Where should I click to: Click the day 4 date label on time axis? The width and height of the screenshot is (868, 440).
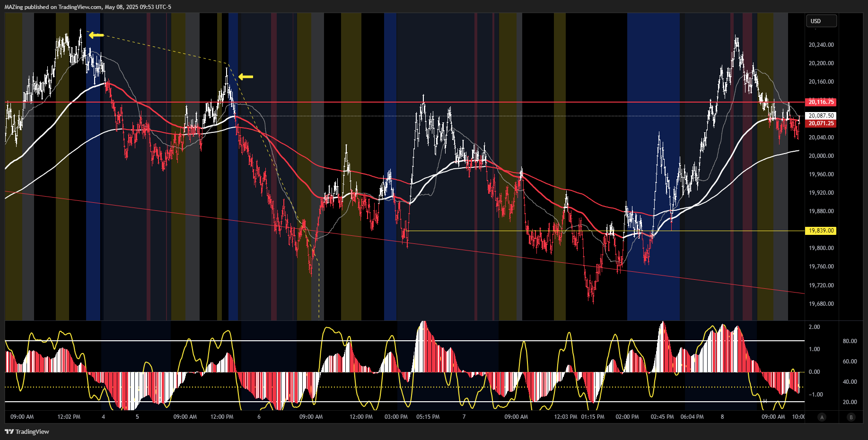coord(103,417)
